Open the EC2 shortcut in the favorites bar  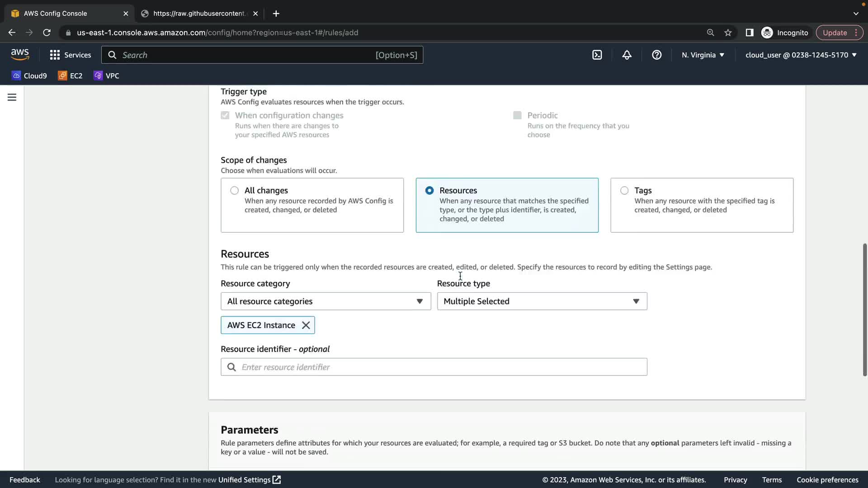tap(71, 76)
